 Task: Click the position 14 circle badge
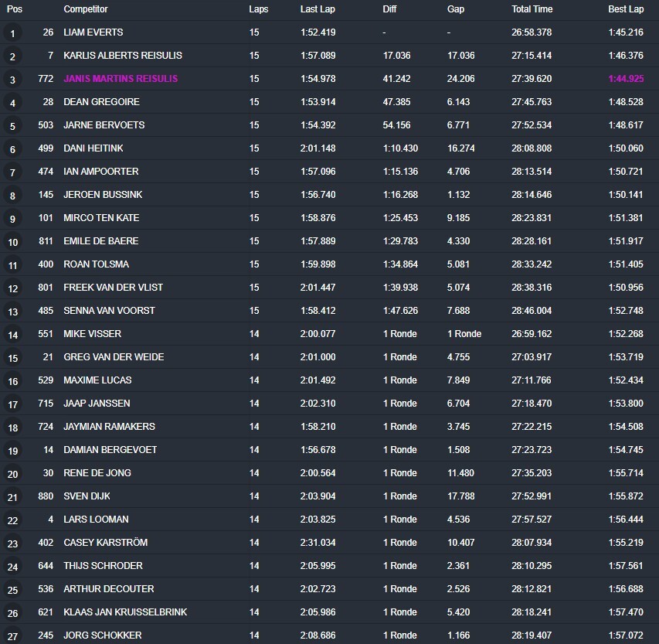click(x=12, y=335)
